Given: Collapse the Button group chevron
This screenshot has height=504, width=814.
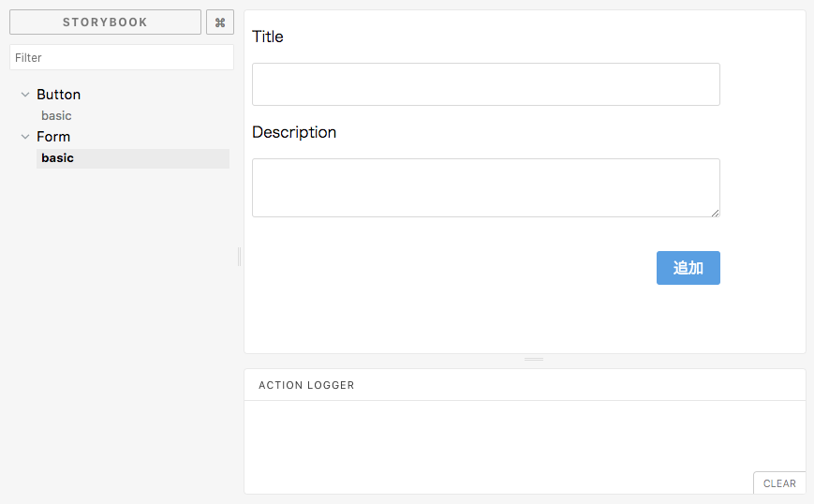Looking at the screenshot, I should (25, 95).
